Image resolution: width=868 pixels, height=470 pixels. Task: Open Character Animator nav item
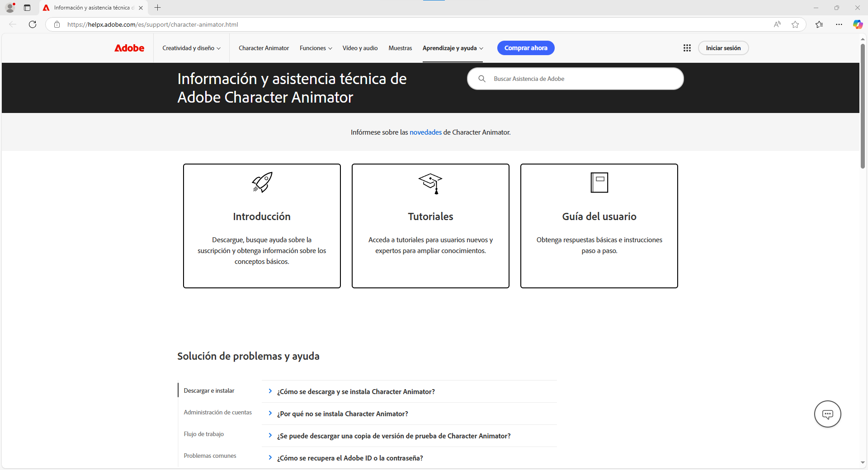264,48
